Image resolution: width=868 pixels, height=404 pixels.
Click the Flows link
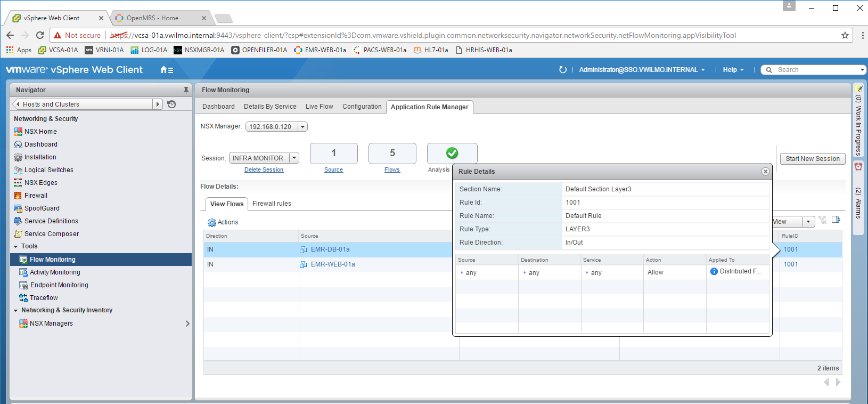[392, 170]
